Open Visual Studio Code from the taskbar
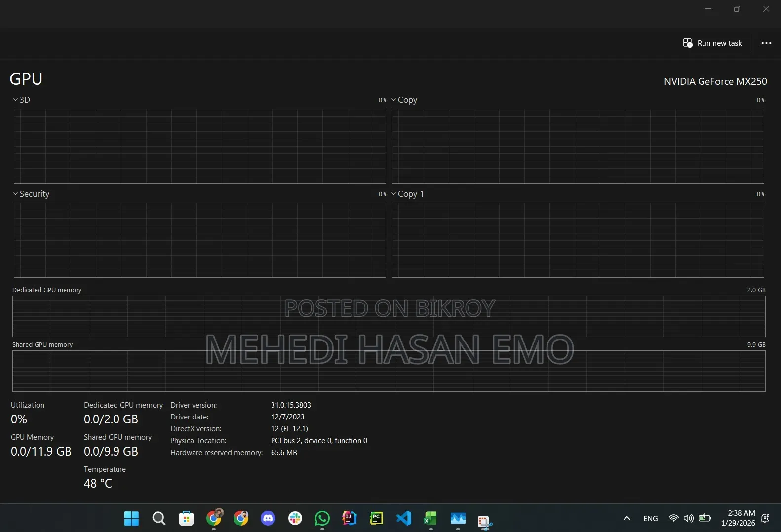The width and height of the screenshot is (781, 532). [x=404, y=518]
